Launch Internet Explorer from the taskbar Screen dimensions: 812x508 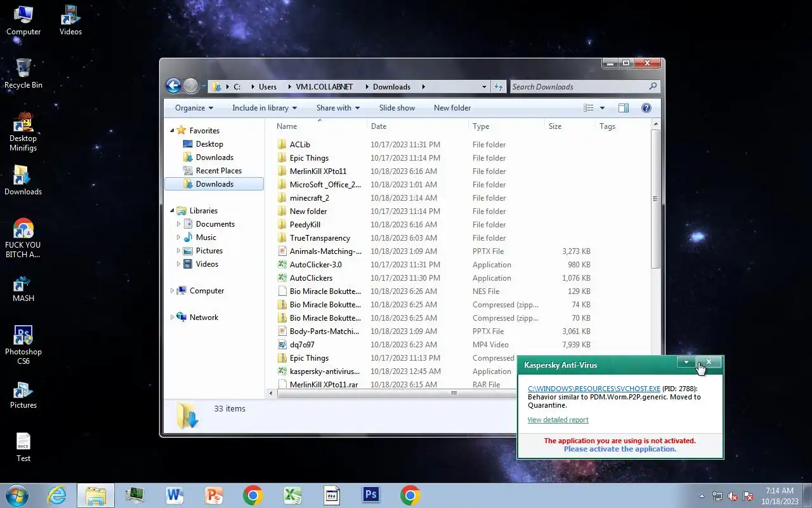57,495
